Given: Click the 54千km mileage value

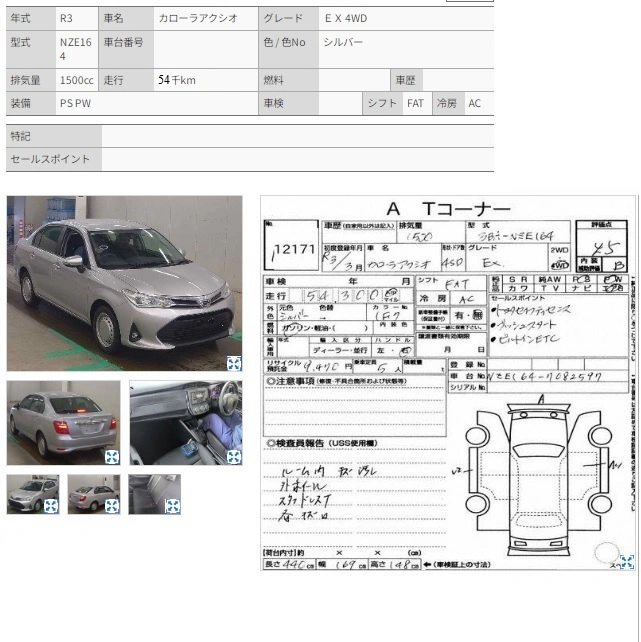Looking at the screenshot, I should pos(177,80).
